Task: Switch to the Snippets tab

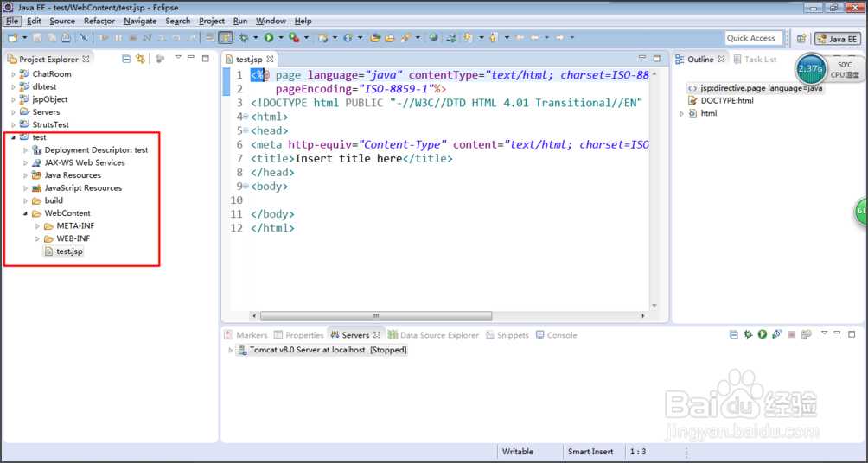Action: (507, 335)
